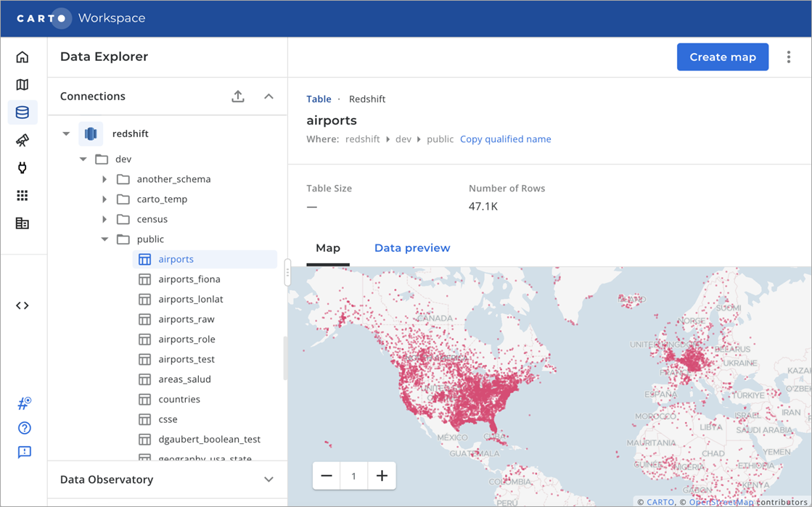The width and height of the screenshot is (812, 507).
Task: Open the Help question mark icon
Action: pos(25,428)
